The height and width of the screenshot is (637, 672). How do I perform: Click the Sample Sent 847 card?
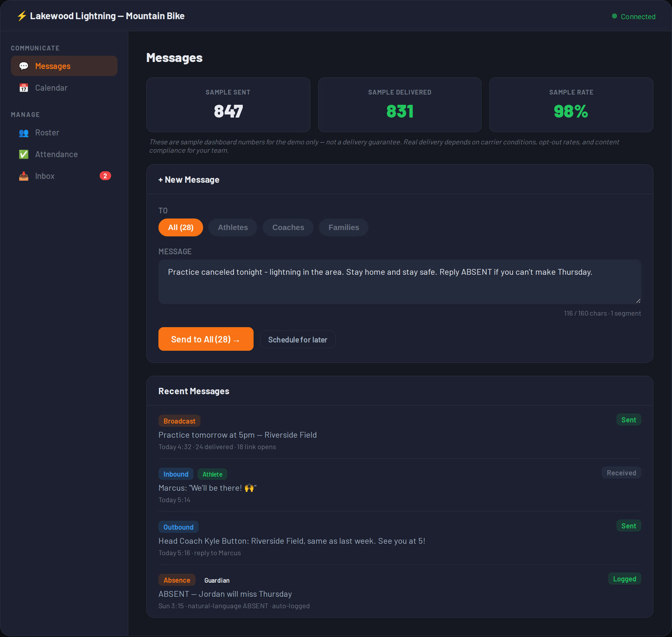[x=228, y=105]
